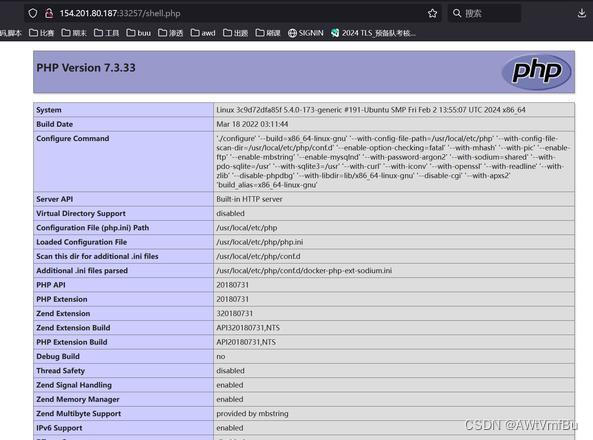Click the Zend Extension Build label
Screen dimensions: 593x440
(x=73, y=328)
